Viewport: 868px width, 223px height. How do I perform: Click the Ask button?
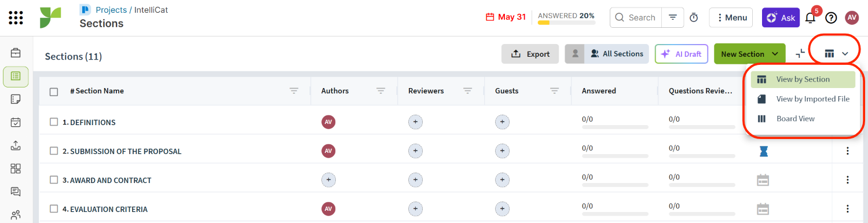click(781, 17)
